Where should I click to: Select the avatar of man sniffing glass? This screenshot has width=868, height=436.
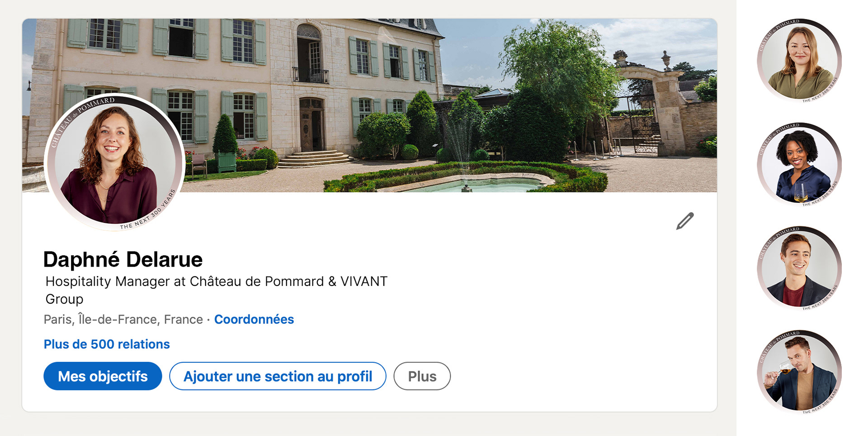pos(799,372)
